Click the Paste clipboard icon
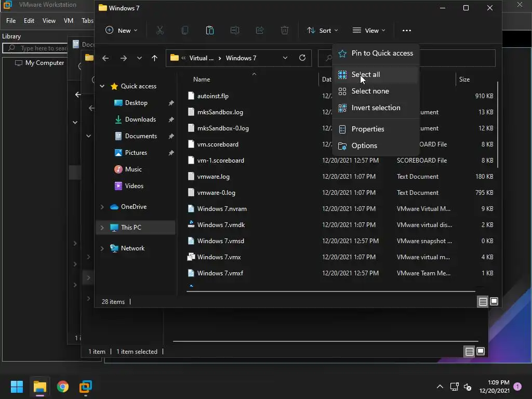Viewport: 532px width, 399px height. coord(210,31)
